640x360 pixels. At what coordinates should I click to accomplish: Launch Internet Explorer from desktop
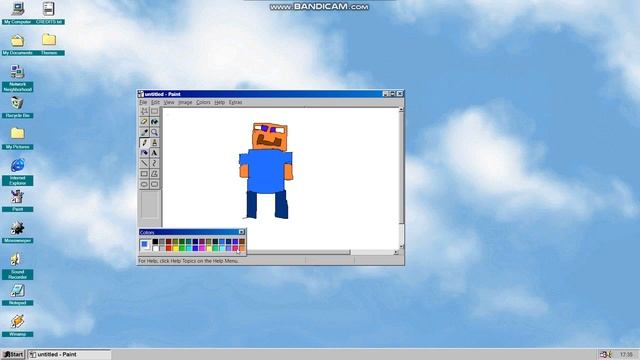click(x=18, y=171)
